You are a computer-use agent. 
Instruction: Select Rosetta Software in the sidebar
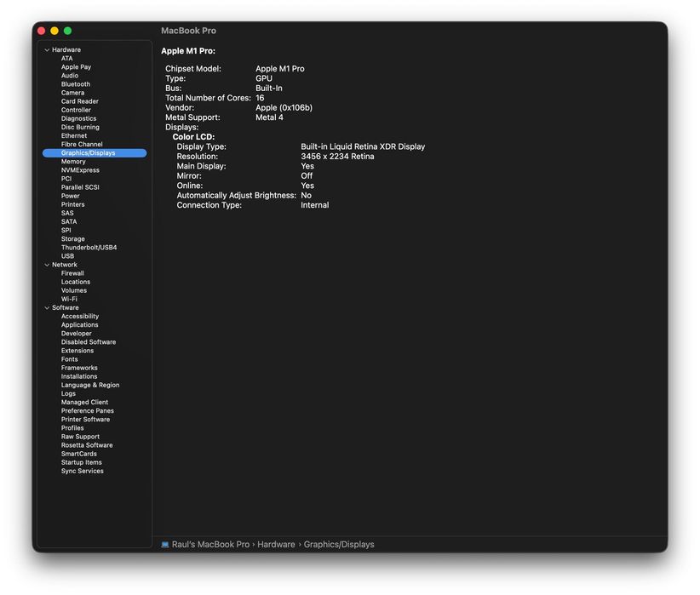[87, 445]
